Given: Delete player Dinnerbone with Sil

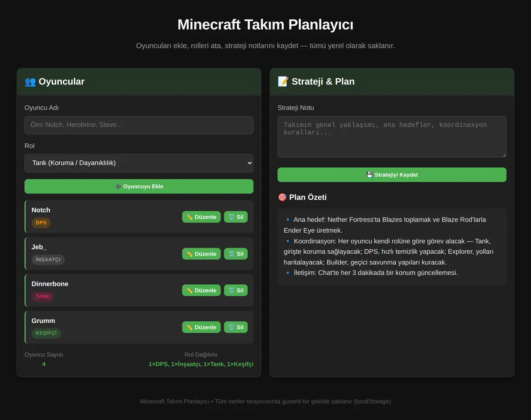Looking at the screenshot, I should 236,290.
